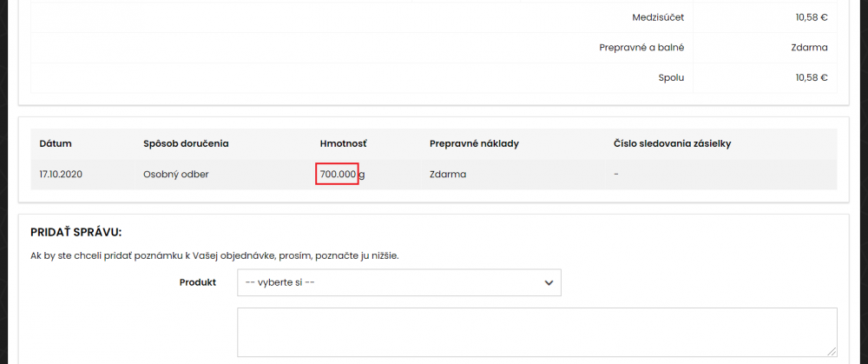The image size is (868, 364).
Task: Select the date 17.10.2020 cell
Action: tap(61, 175)
